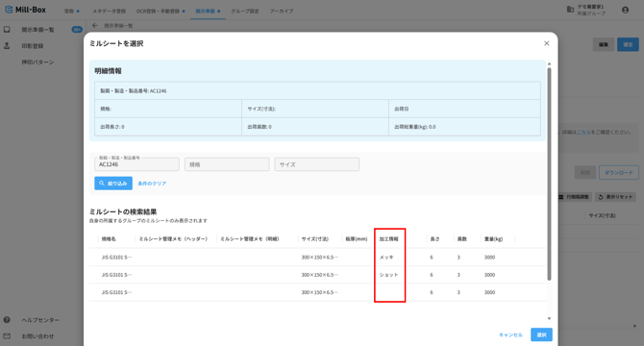
Task: Click the dialog's vertical scrollbar thumb
Action: 549,174
